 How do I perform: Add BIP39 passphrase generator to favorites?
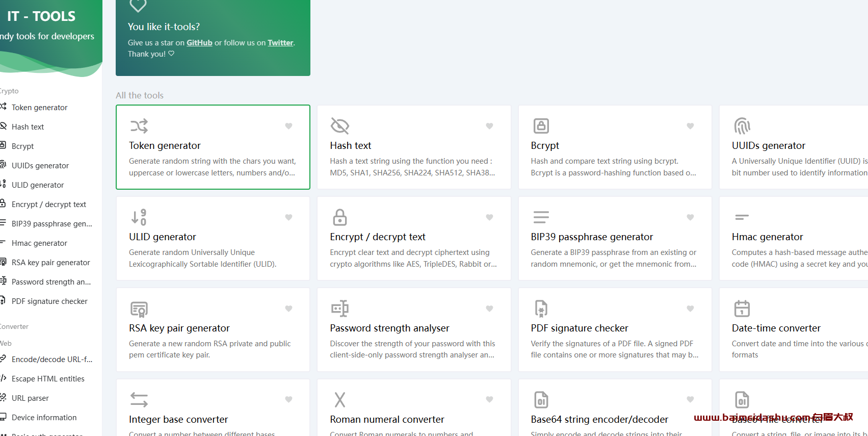[x=690, y=217]
